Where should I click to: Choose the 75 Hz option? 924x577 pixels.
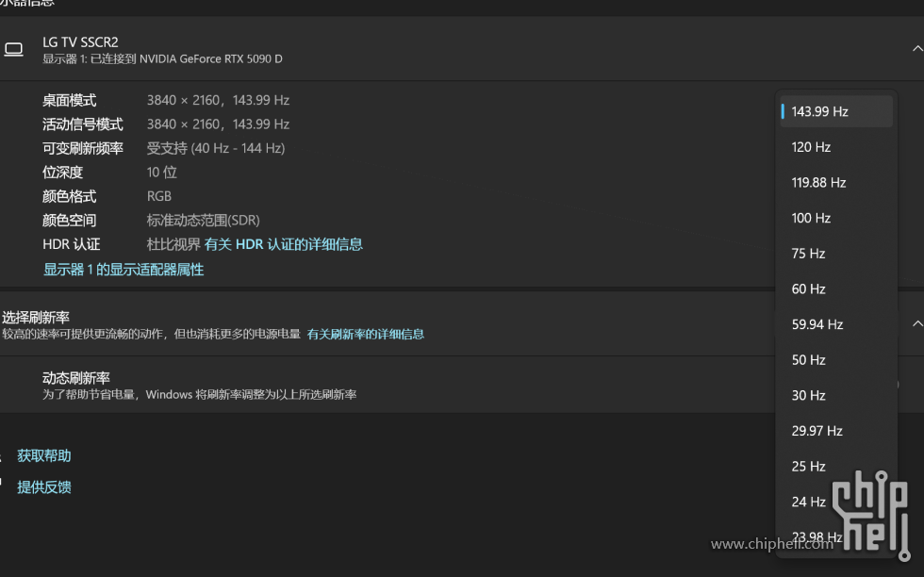click(808, 254)
